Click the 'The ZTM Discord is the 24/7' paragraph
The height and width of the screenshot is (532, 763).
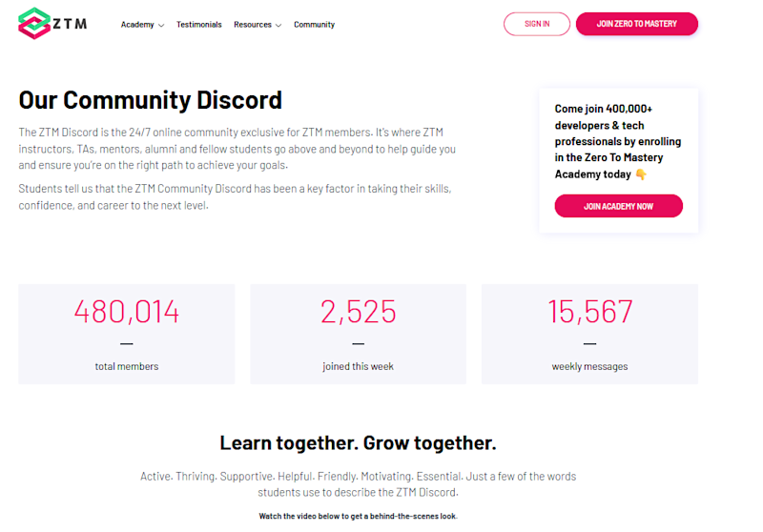(237, 149)
